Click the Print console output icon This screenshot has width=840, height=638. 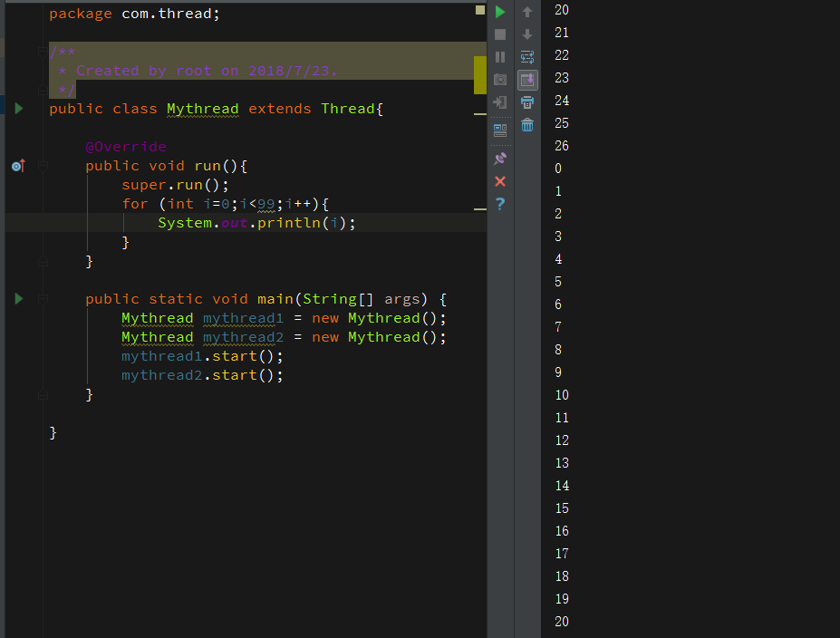pos(527,102)
